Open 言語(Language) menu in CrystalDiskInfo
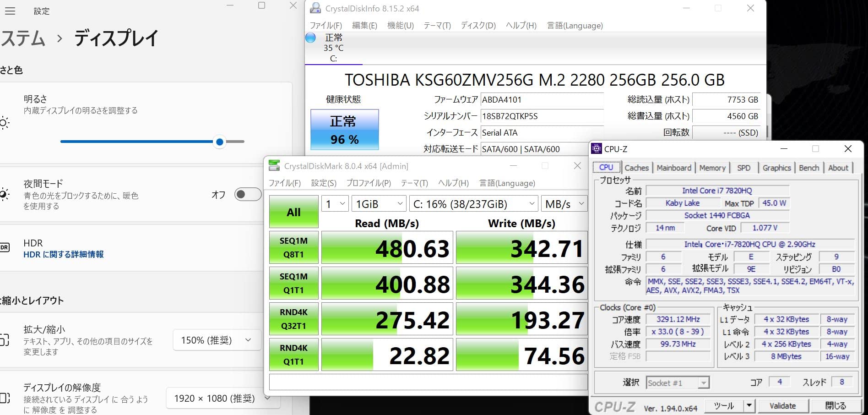 575,26
